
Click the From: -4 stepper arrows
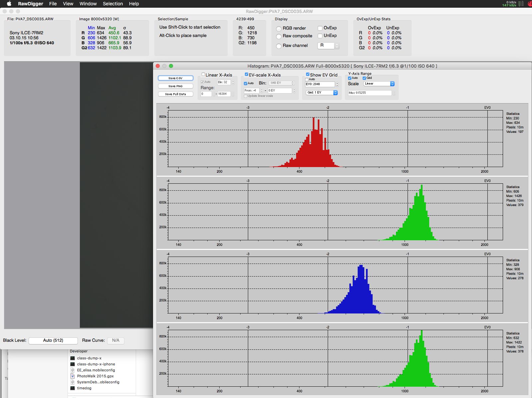tap(262, 91)
